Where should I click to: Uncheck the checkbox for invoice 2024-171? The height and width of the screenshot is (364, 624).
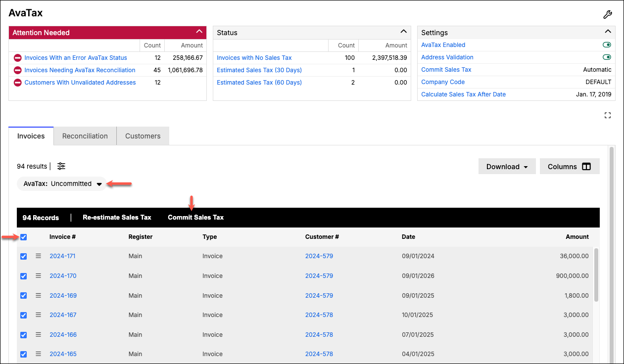[x=23, y=257]
